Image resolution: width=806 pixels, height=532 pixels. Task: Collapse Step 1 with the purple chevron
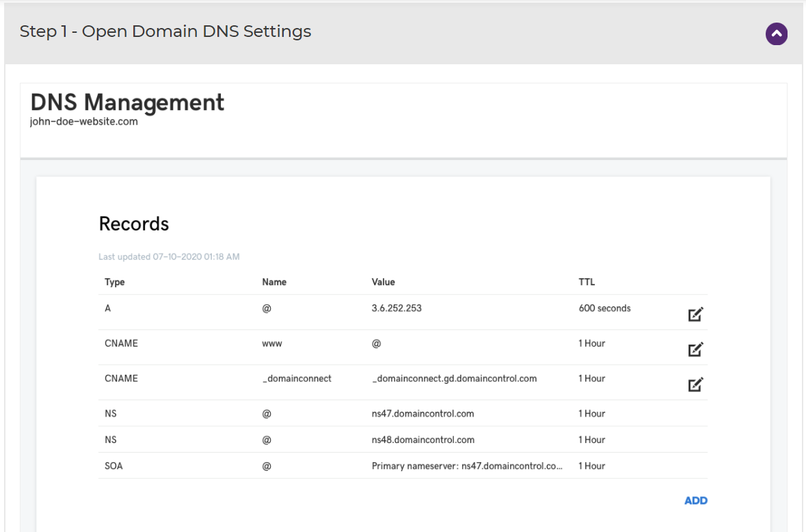click(x=777, y=34)
